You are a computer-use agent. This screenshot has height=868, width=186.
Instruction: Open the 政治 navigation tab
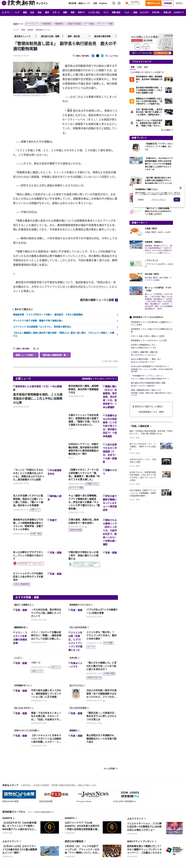pos(40,12)
